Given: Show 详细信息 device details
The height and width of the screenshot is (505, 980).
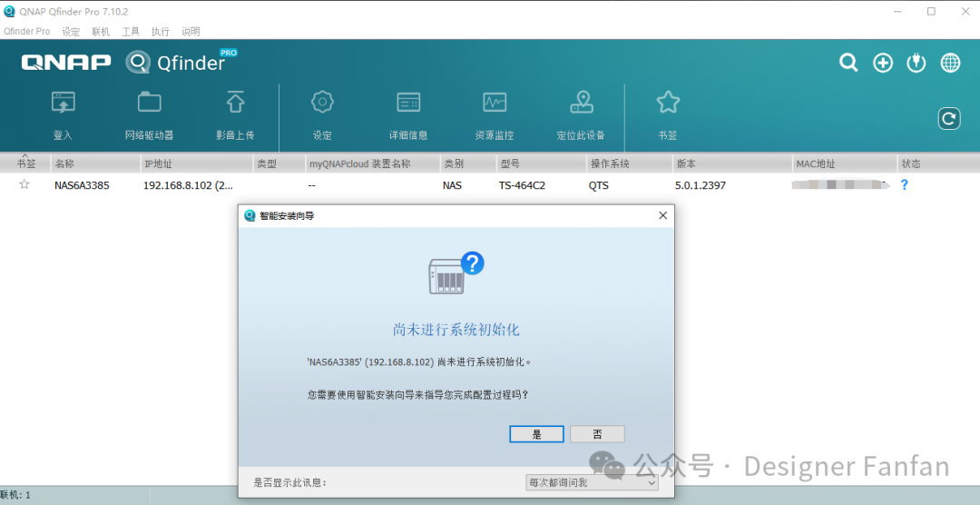Looking at the screenshot, I should (408, 102).
